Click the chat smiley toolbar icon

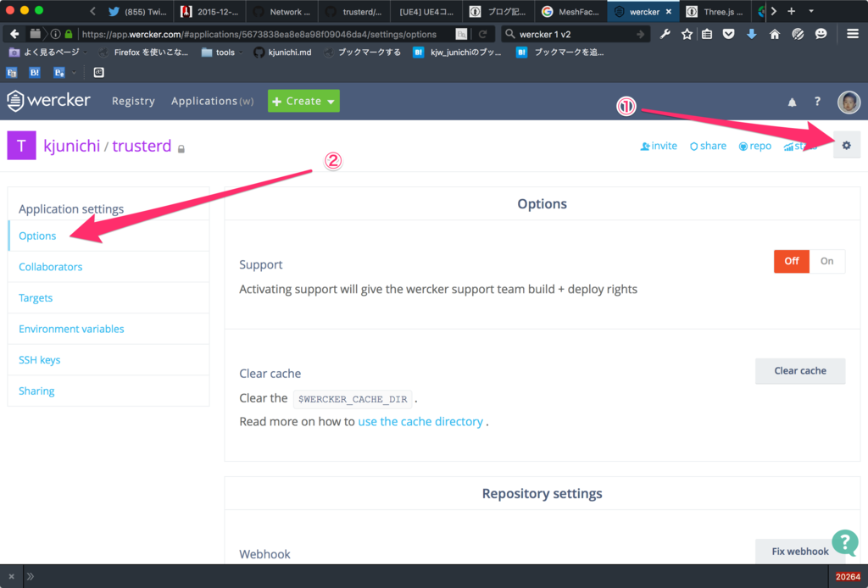pos(821,34)
